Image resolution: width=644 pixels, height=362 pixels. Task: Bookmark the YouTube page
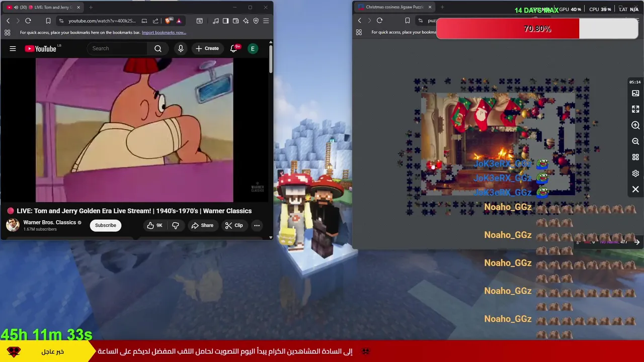48,21
